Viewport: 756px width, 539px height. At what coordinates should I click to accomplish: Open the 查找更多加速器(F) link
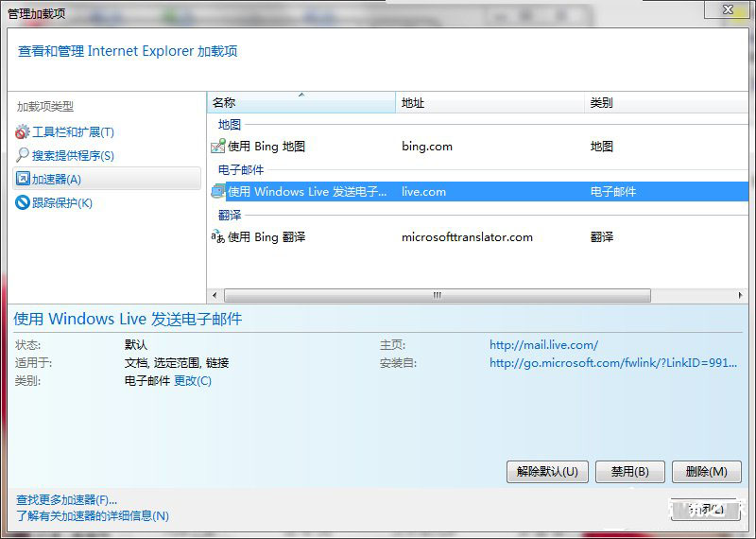[67, 499]
